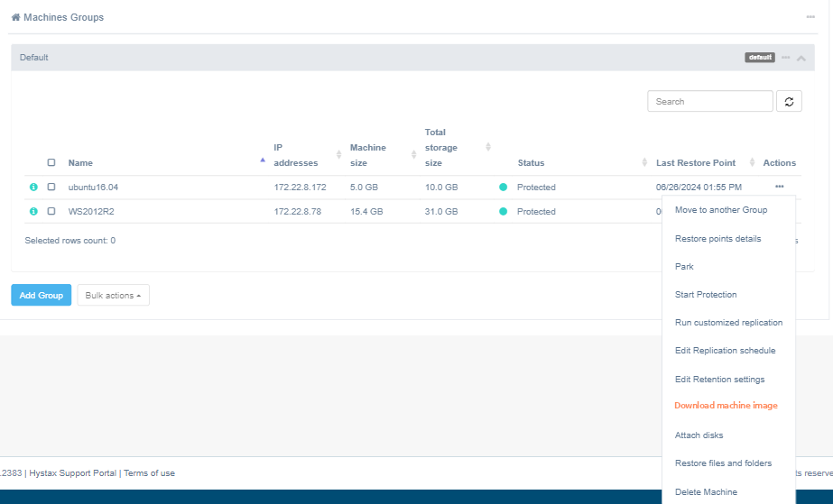Click the 10.0 GB storage size cell
The height and width of the screenshot is (504, 833).
coord(441,188)
